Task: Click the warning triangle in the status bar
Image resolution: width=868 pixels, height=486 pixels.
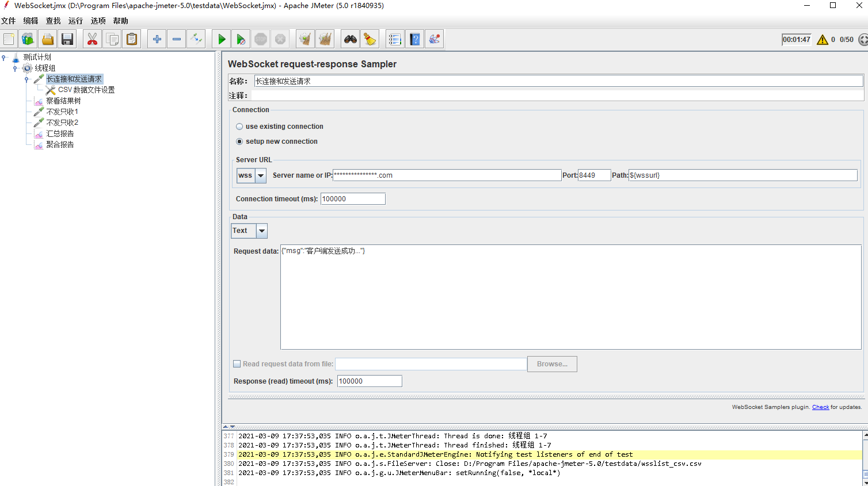Action: tap(822, 40)
